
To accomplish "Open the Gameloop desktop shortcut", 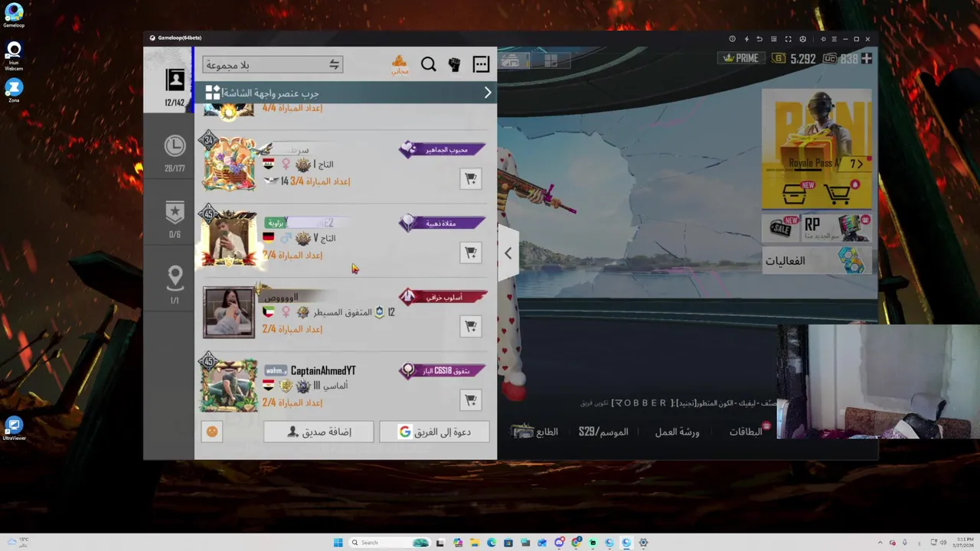I will (x=14, y=15).
